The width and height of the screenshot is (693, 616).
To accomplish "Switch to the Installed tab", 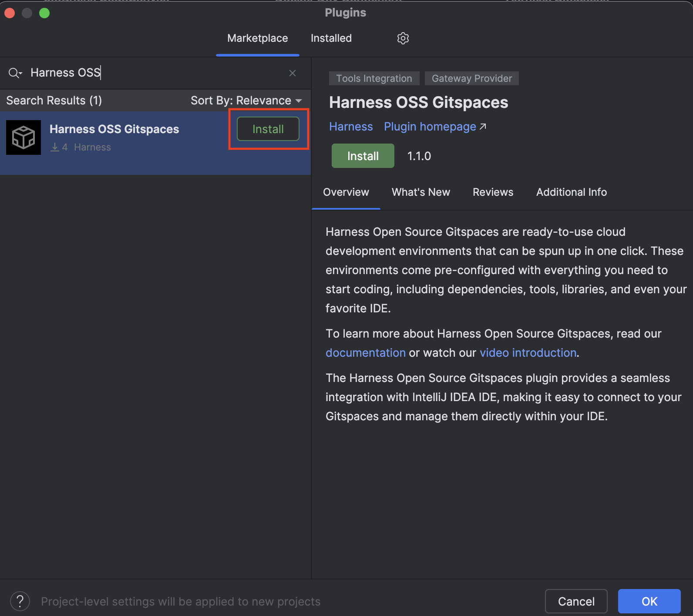I will pyautogui.click(x=331, y=38).
